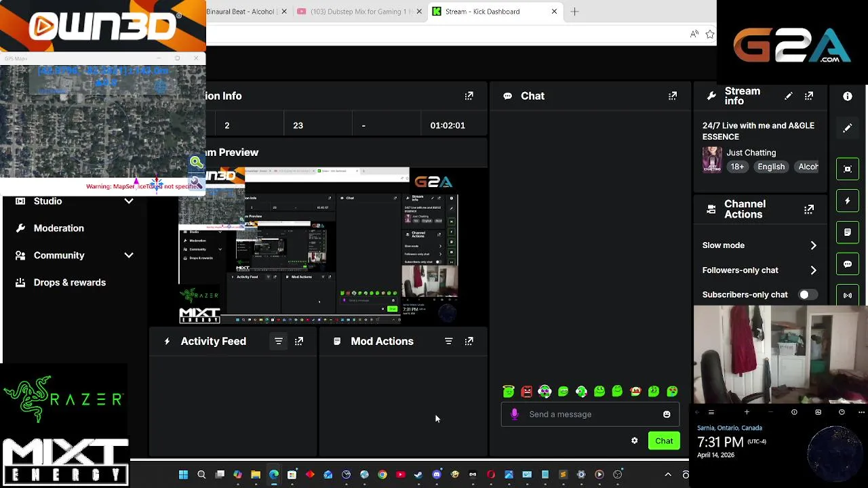This screenshot has height=488, width=868.
Task: Open Discord from the taskbar
Action: tap(437, 475)
